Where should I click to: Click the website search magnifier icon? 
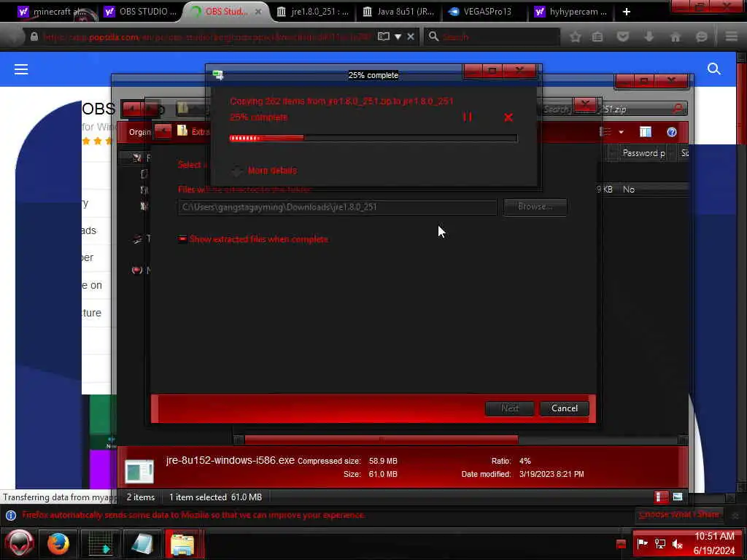pyautogui.click(x=713, y=69)
